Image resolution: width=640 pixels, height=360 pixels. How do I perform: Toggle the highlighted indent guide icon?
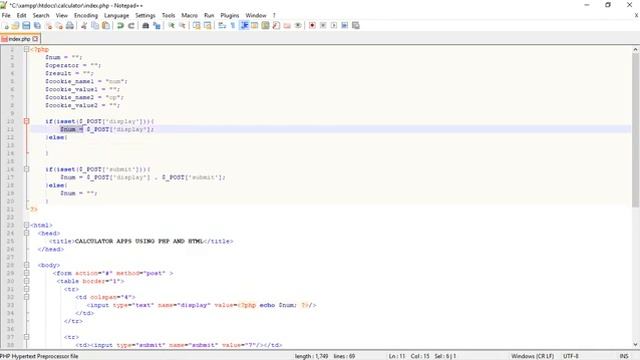[x=244, y=26]
